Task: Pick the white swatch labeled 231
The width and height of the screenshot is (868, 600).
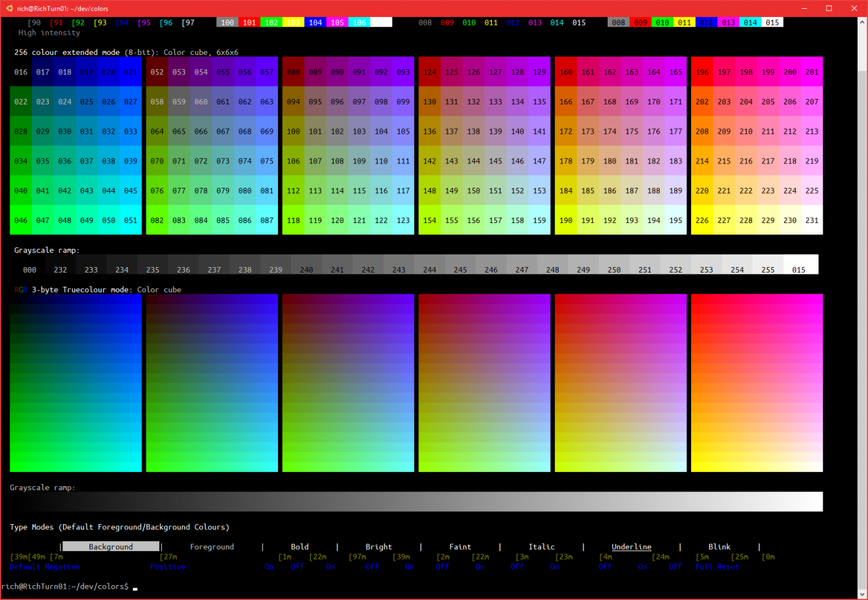Action: click(812, 220)
